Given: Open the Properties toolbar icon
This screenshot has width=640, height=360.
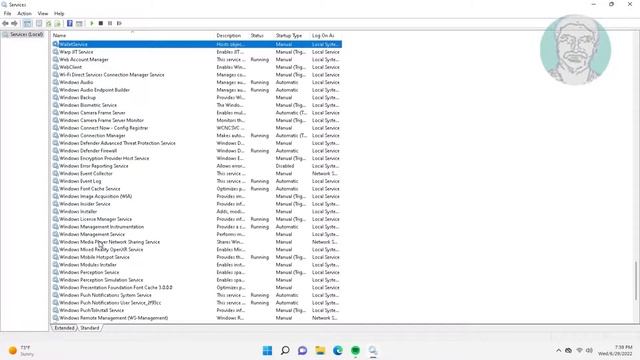Looking at the screenshot, I should tap(39, 24).
